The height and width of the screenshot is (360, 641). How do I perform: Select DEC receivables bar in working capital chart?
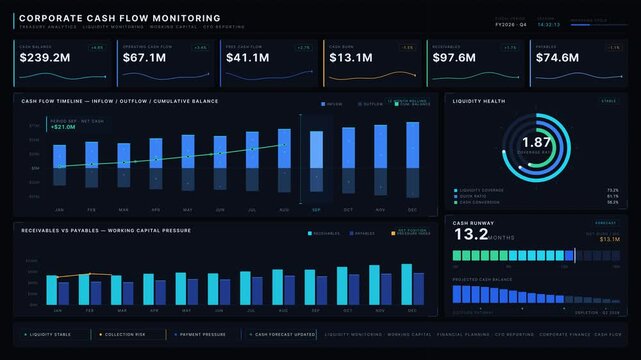pos(406,284)
